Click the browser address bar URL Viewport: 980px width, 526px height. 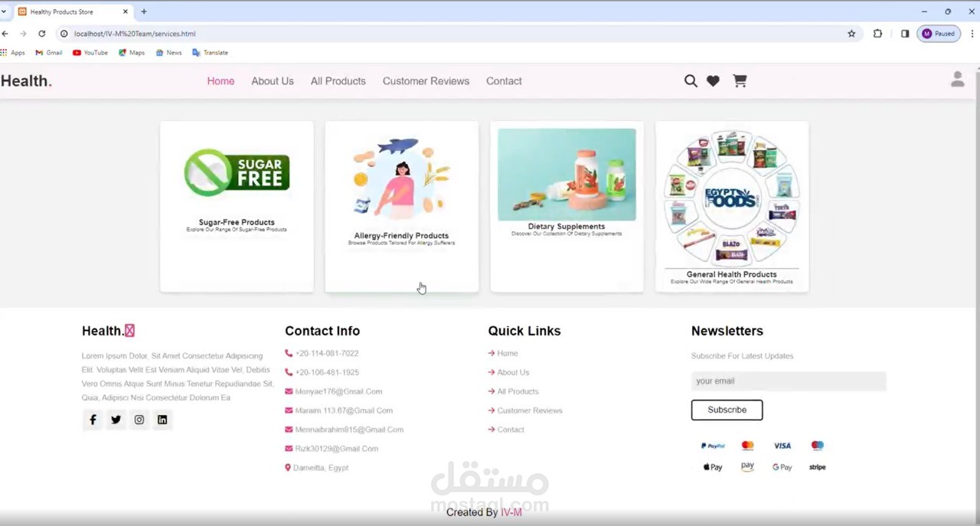coord(135,34)
